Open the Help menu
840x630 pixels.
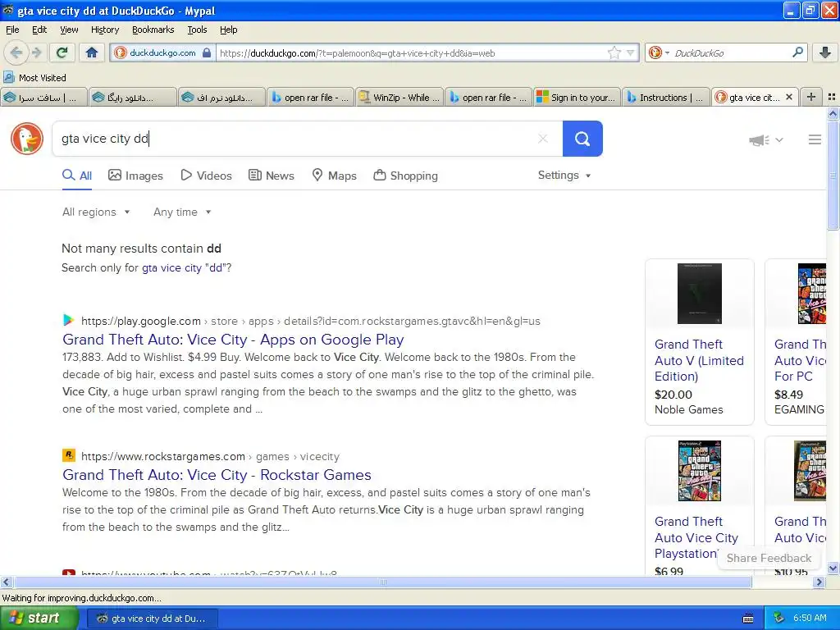click(228, 30)
